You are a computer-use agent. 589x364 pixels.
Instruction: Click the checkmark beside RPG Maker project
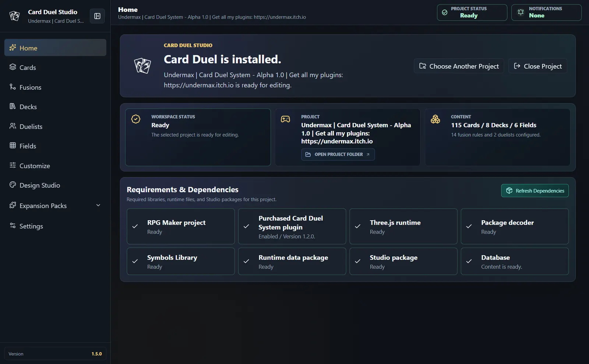[x=135, y=226]
